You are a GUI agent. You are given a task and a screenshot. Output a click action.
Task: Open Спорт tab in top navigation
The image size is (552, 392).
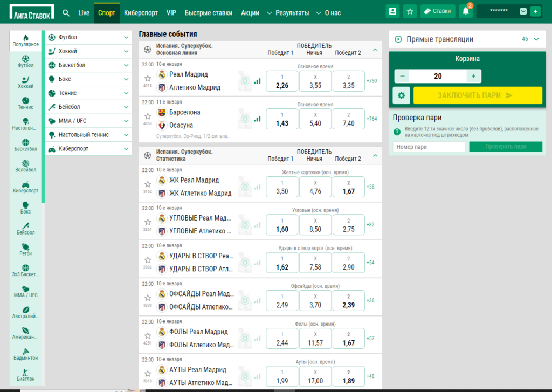[x=107, y=13]
